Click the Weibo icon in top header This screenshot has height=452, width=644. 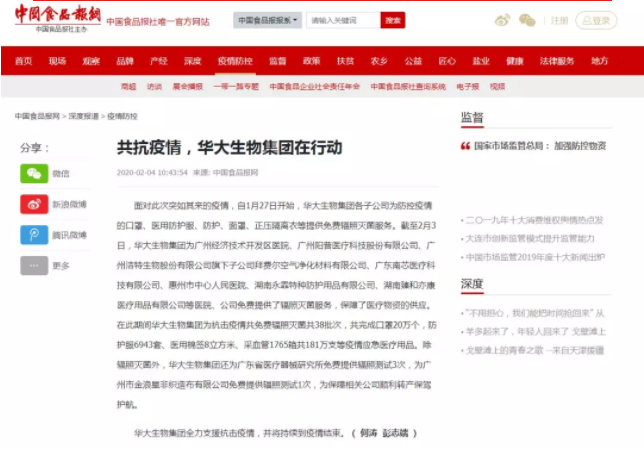click(x=502, y=20)
